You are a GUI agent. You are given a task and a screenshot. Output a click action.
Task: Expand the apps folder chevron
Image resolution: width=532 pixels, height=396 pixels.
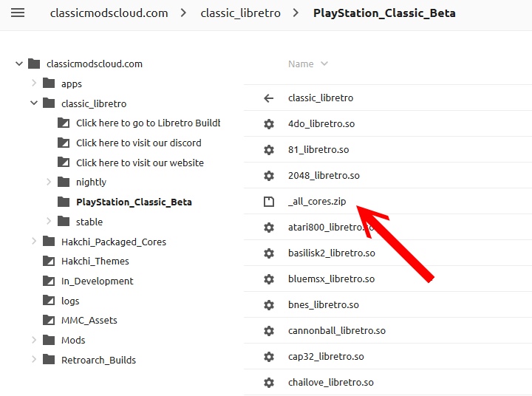(x=34, y=83)
